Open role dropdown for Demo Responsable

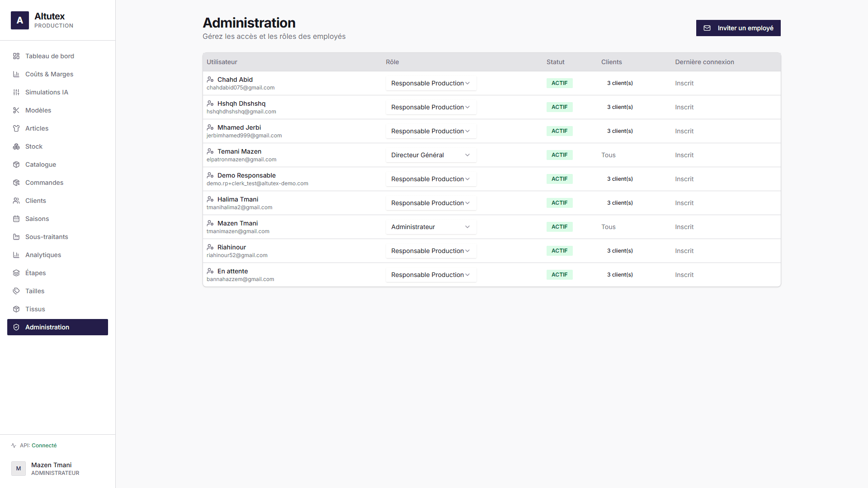[431, 179]
